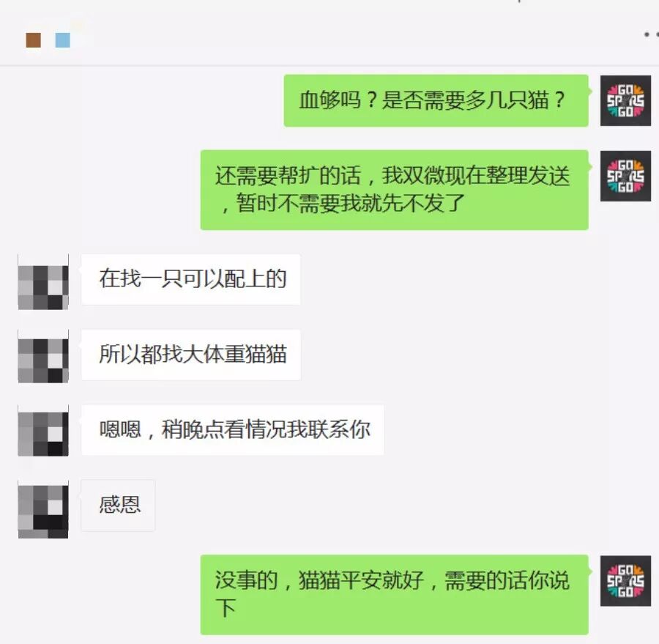
Task: Select the green bubble starting '还需要帮扩的话'
Action: pos(394,190)
